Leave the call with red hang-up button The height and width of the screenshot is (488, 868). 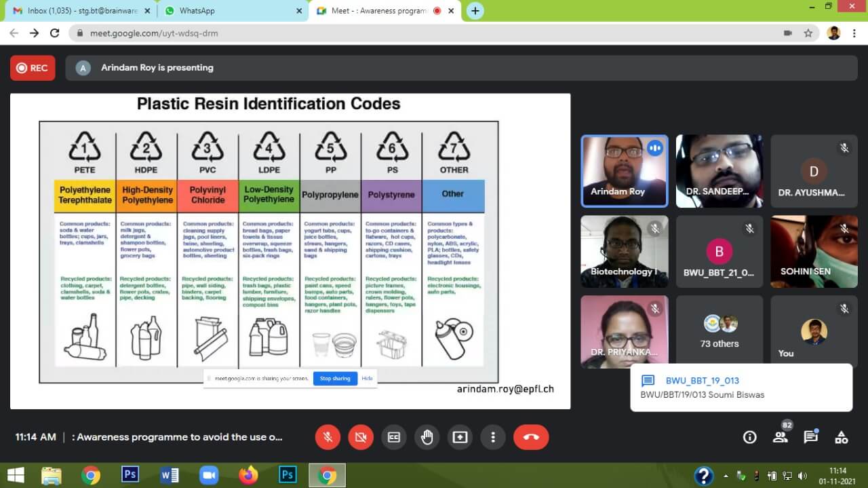point(531,438)
